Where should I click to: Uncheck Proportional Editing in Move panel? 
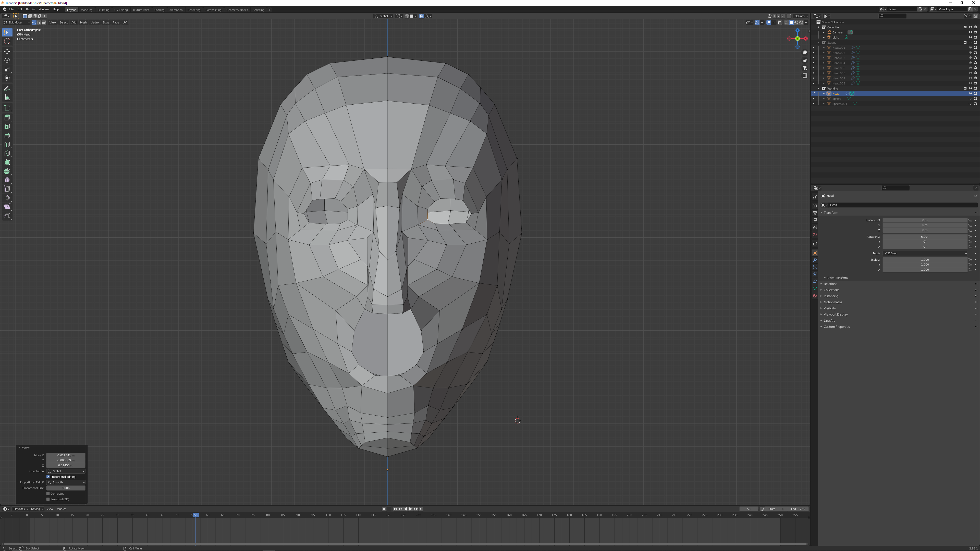pos(48,477)
